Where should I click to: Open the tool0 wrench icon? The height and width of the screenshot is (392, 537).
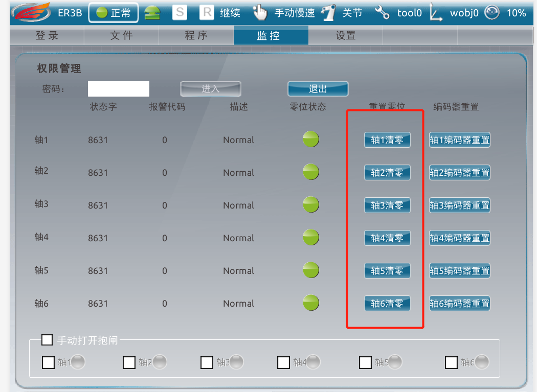[x=382, y=13]
